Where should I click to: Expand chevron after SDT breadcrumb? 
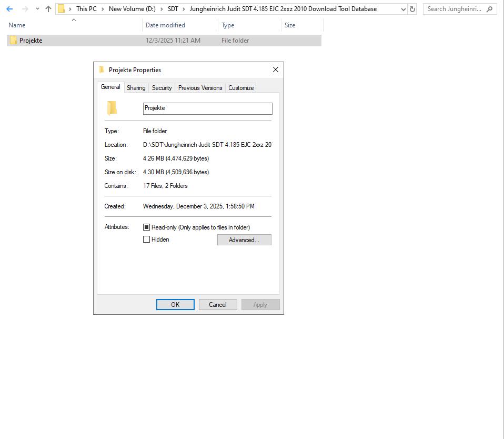pos(184,9)
